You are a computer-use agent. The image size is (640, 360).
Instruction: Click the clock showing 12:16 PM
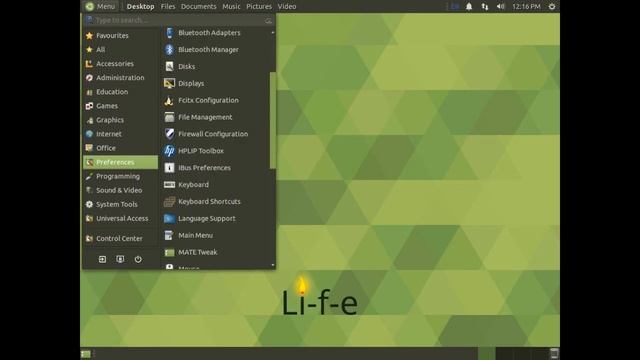[x=526, y=7]
